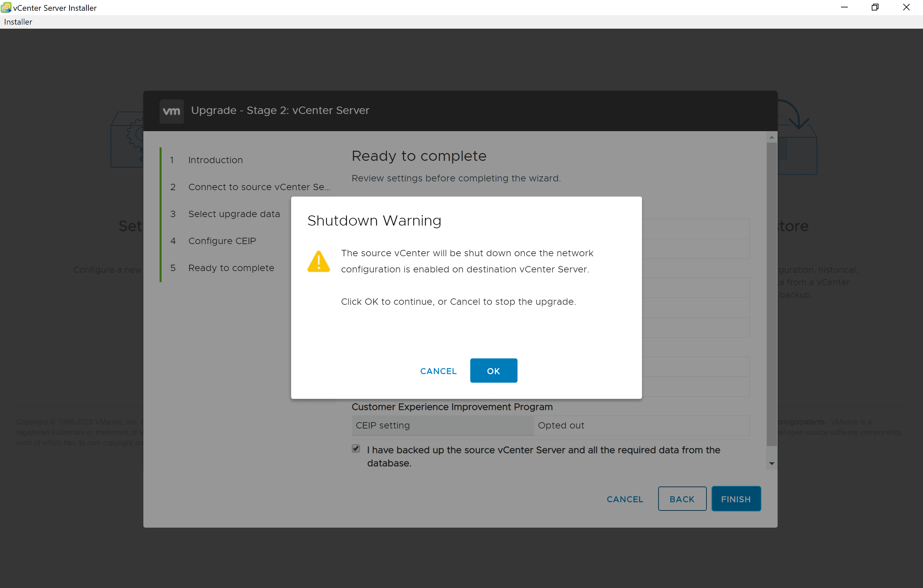The image size is (923, 588).
Task: Click FINISH in the upgrade wizard
Action: click(x=736, y=499)
